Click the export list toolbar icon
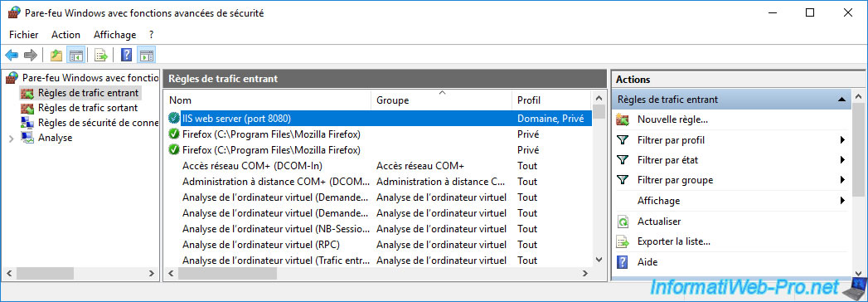 pyautogui.click(x=101, y=55)
